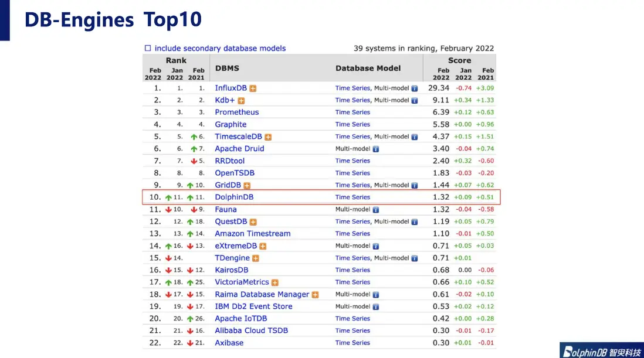The image size is (644, 358).
Task: Open the Apache IoTDB link
Action: (x=240, y=319)
